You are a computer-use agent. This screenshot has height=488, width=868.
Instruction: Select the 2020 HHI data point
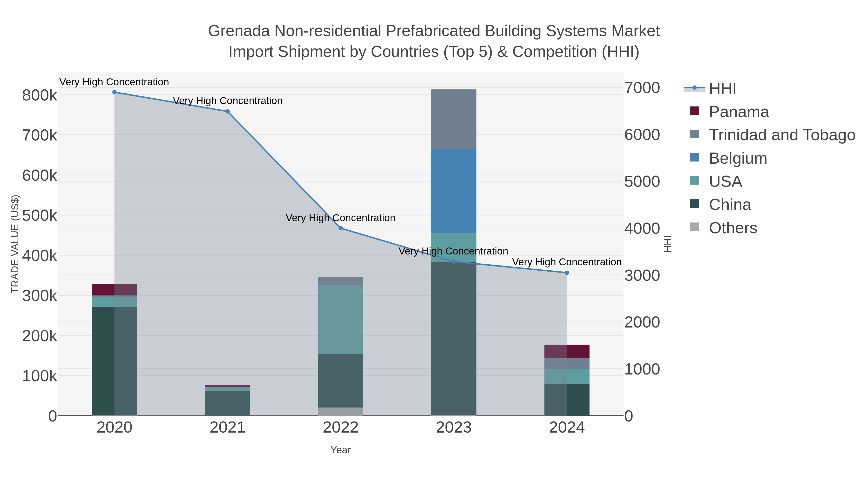pyautogui.click(x=114, y=92)
